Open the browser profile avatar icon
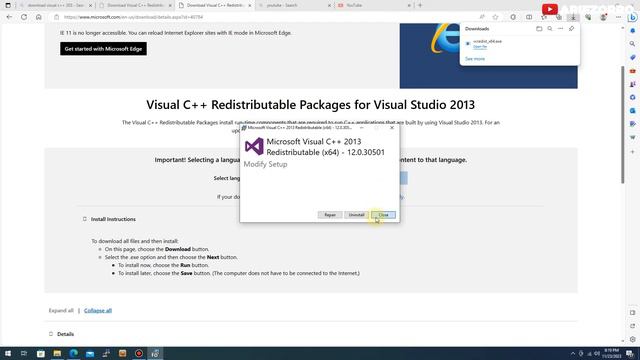 point(603,17)
